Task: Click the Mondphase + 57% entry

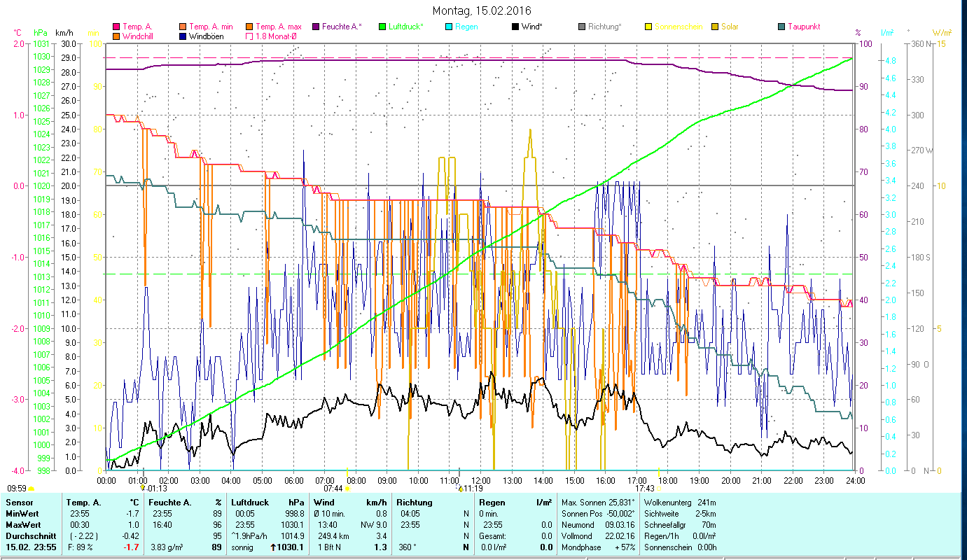Action: click(x=599, y=547)
